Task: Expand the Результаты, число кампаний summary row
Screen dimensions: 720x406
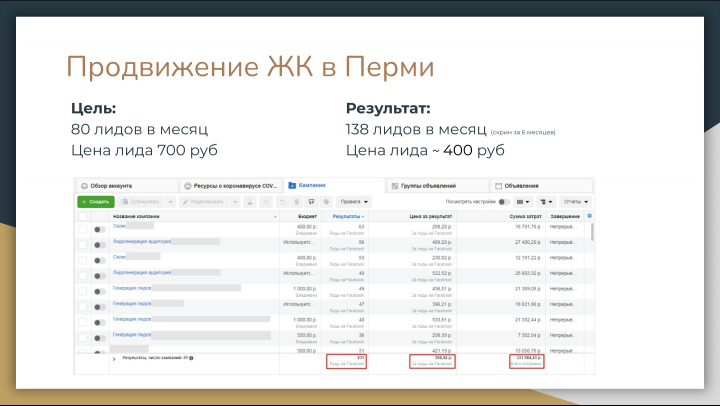Action: [114, 359]
